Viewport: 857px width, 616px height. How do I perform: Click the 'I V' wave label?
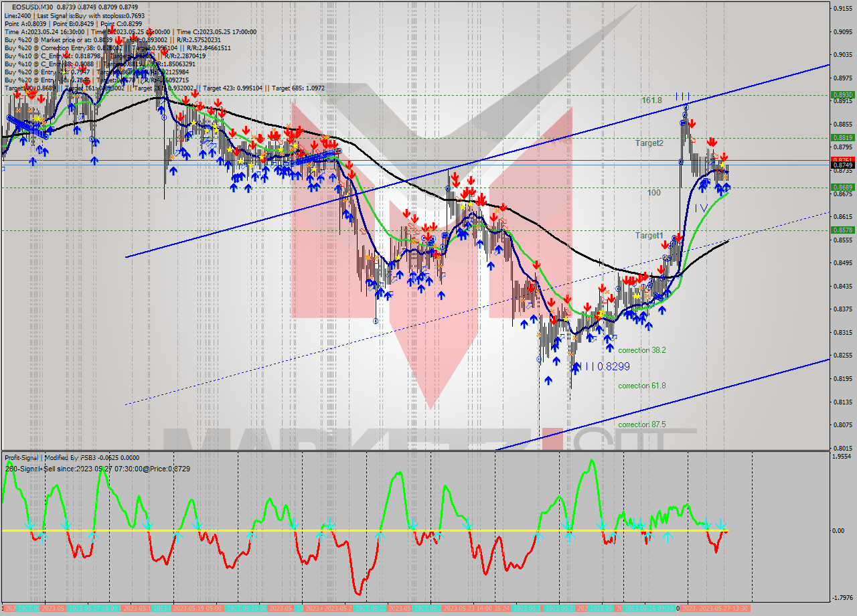[x=700, y=208]
